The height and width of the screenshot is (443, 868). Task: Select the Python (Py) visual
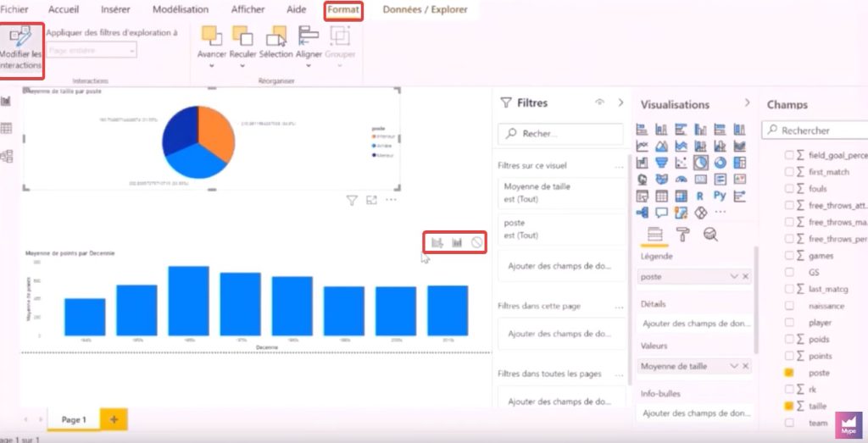720,196
